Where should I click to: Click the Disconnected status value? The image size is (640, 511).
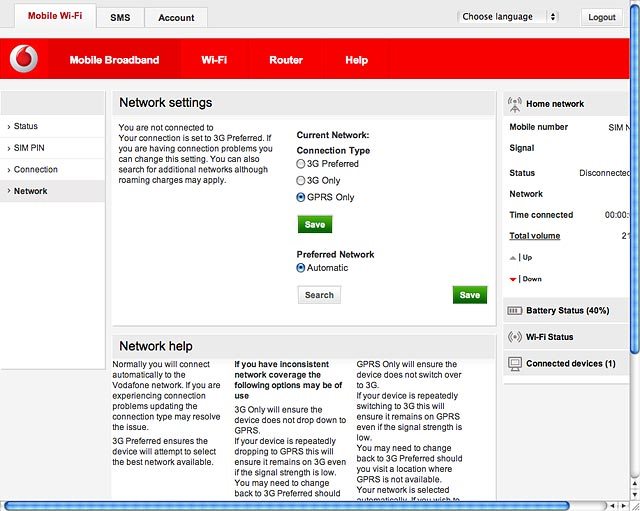tap(604, 173)
